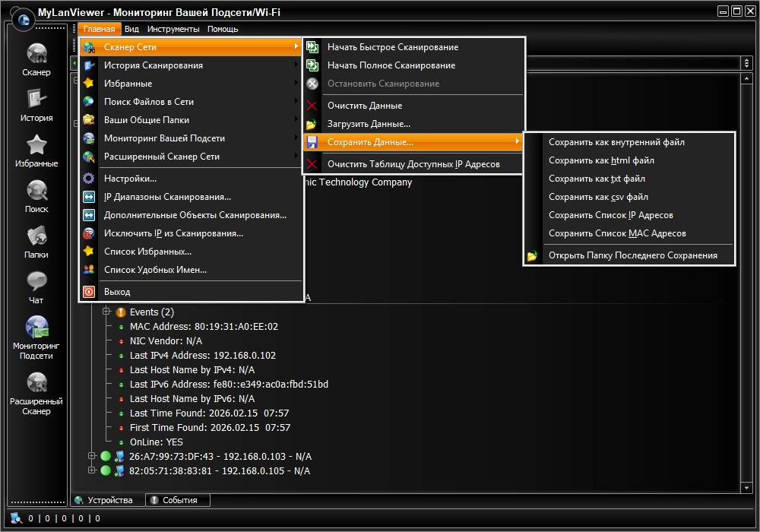Click the scrollbar up arrow at top right
This screenshot has width=760, height=532.
pos(746,78)
